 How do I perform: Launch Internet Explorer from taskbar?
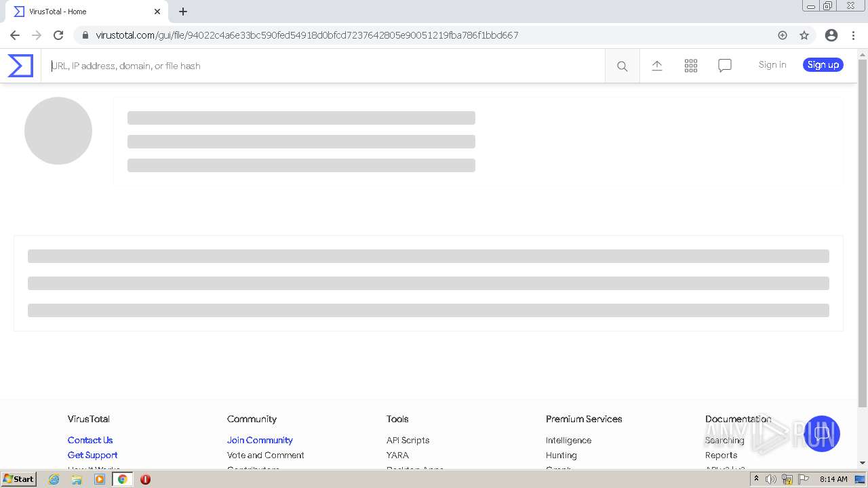coord(54,479)
